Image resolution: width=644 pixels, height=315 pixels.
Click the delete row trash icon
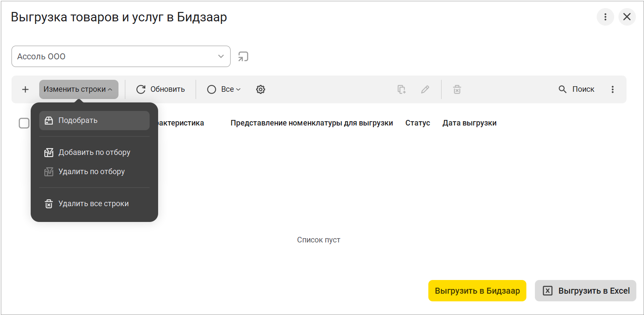(457, 90)
